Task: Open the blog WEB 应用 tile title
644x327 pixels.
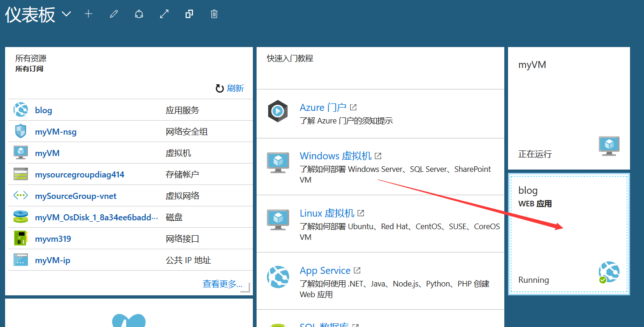Action: 528,191
